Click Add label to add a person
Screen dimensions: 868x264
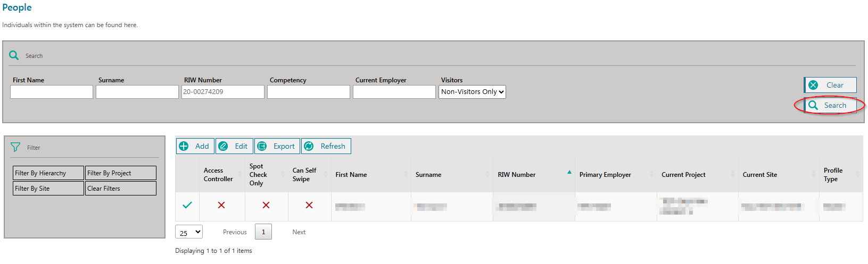coord(202,146)
